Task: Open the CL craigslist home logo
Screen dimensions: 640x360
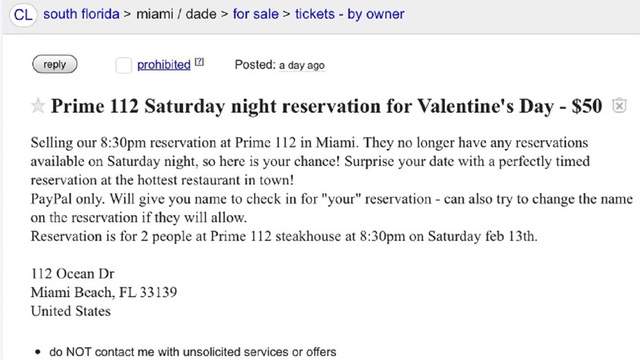Action: click(x=23, y=15)
